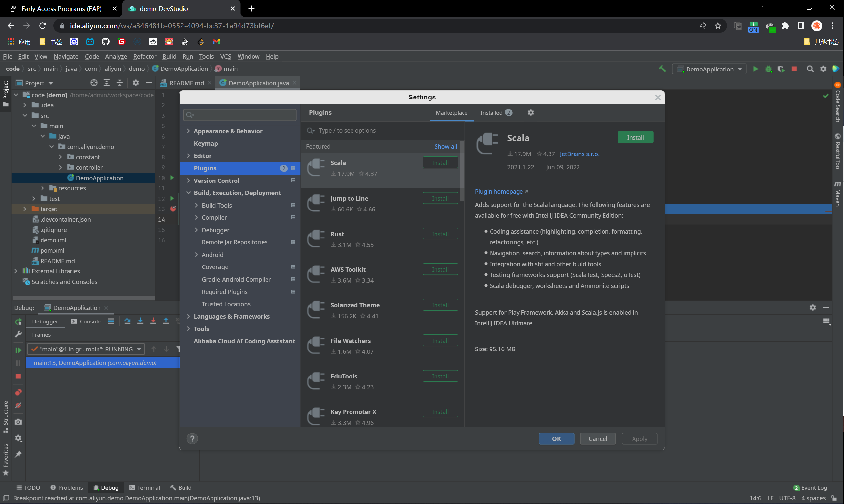Open Settings dialog help question icon
This screenshot has width=844, height=504.
click(x=192, y=438)
